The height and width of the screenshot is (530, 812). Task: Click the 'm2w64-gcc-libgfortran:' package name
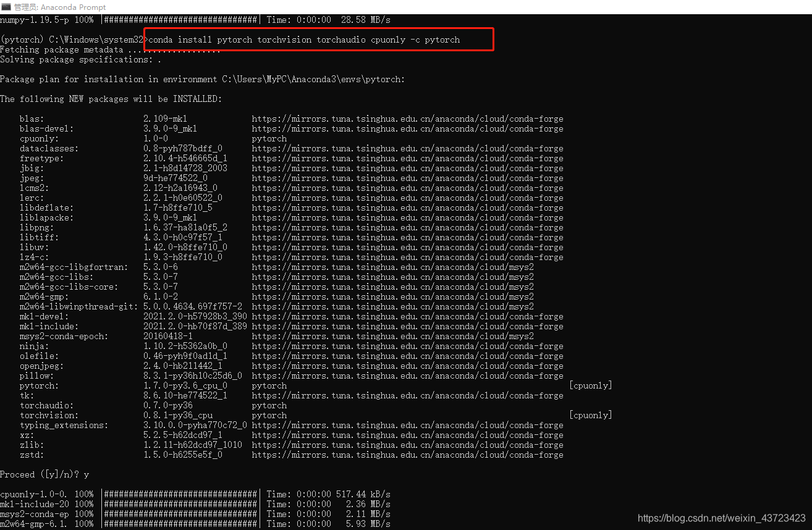click(74, 267)
